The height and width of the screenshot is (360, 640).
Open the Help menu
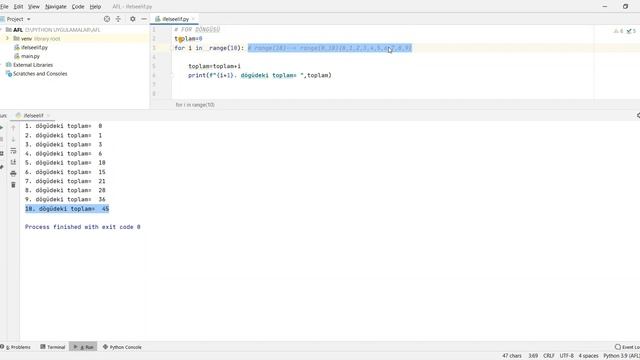[x=95, y=7]
